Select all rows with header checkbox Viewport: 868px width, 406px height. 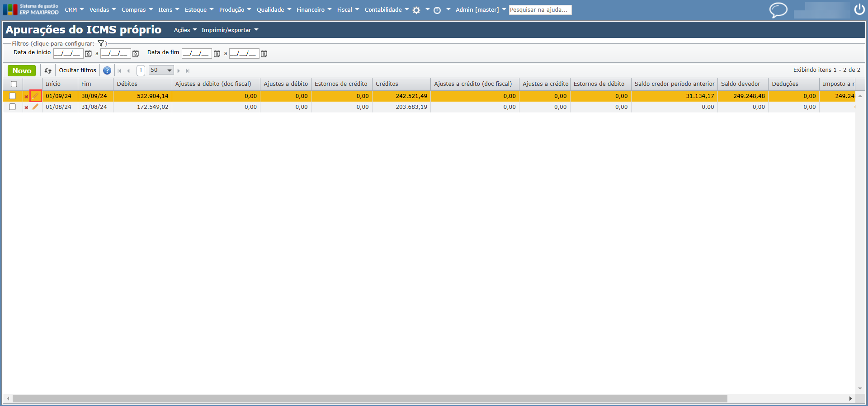pyautogui.click(x=14, y=84)
